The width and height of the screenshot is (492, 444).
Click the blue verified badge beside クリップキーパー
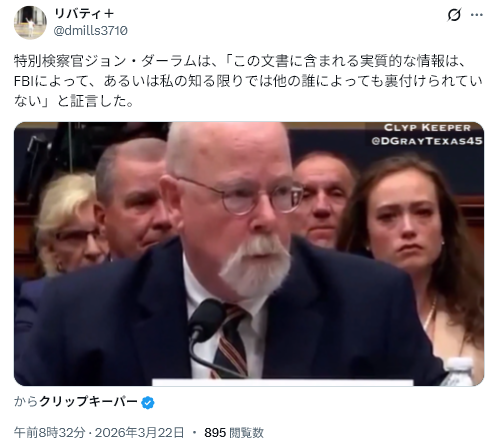(148, 403)
